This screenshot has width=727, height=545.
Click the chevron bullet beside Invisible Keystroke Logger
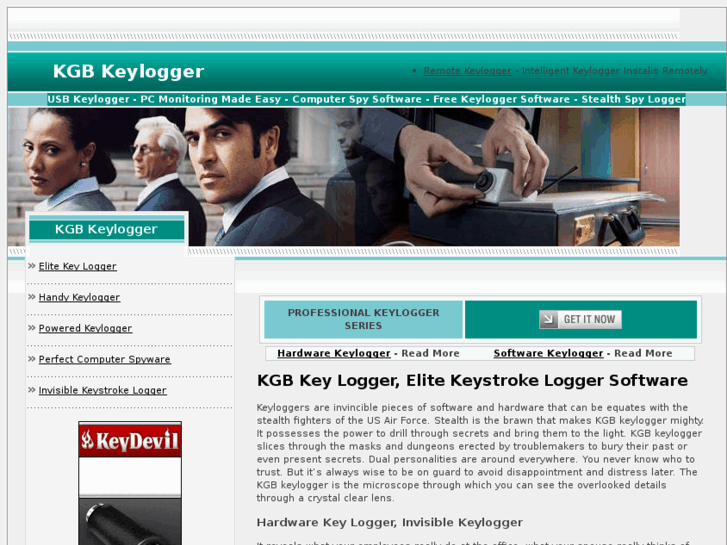coord(32,390)
